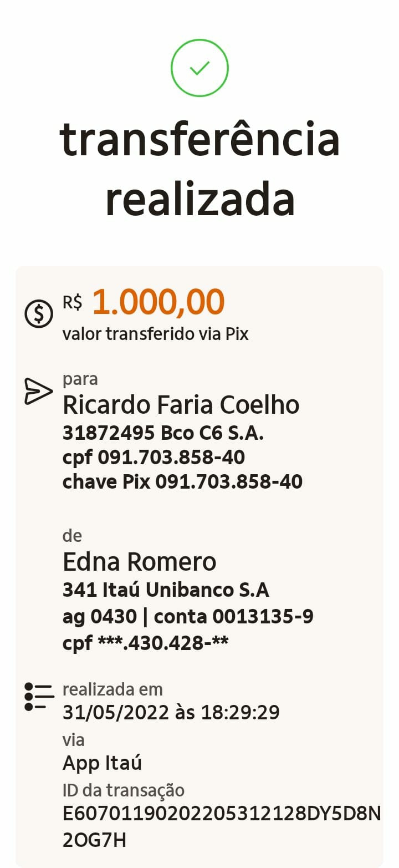Click the "341 Itaú Unibanco S.A" line
The height and width of the screenshot is (868, 399).
tap(166, 590)
